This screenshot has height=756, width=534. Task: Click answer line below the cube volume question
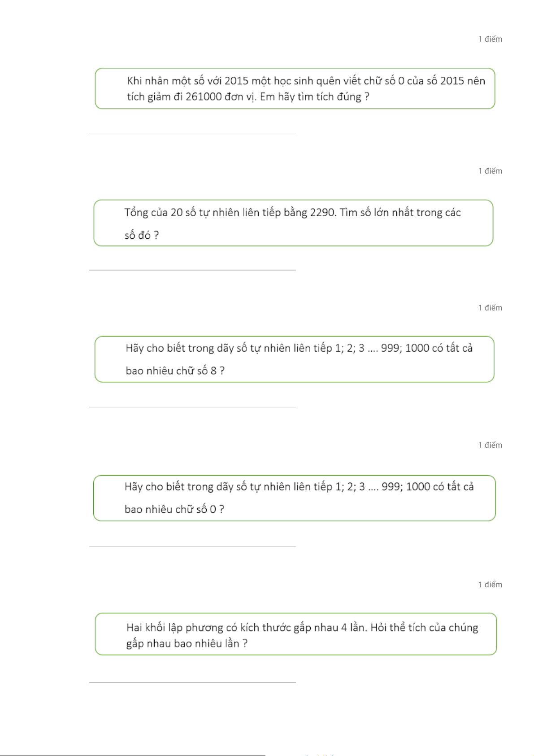point(192,682)
